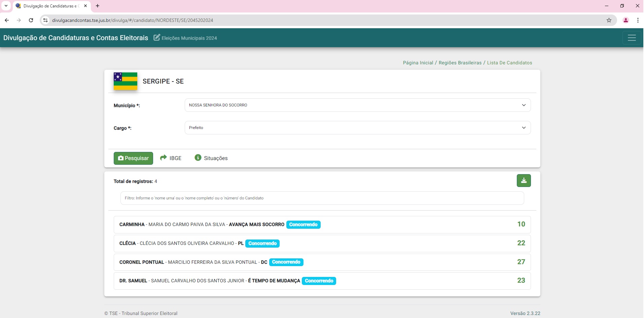The height and width of the screenshot is (318, 644).
Task: Open the Lista De Candidatos breadcrumb
Action: (x=510, y=63)
